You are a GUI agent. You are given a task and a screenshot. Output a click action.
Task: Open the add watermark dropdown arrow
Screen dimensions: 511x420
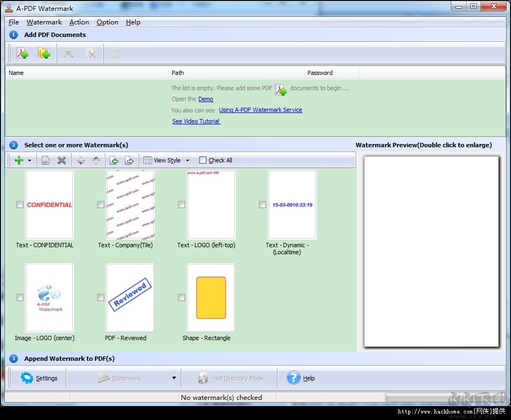29,160
